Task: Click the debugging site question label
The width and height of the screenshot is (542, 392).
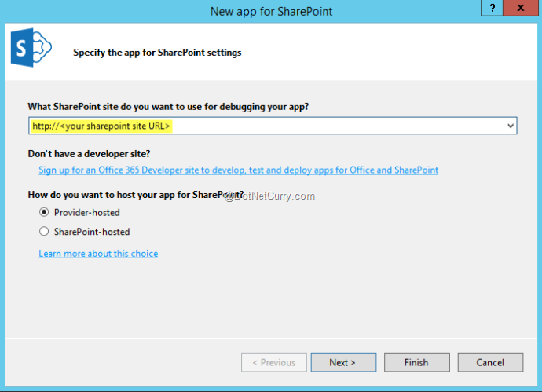Action: click(168, 107)
